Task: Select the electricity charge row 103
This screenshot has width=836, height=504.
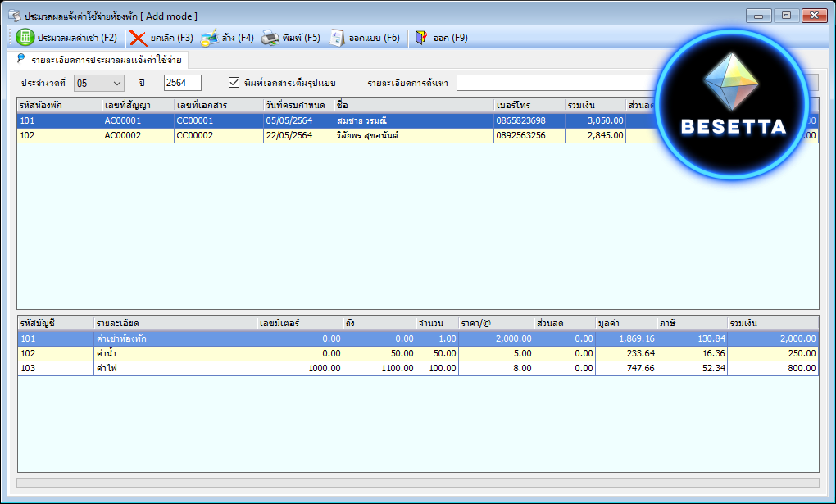Action: pos(246,369)
